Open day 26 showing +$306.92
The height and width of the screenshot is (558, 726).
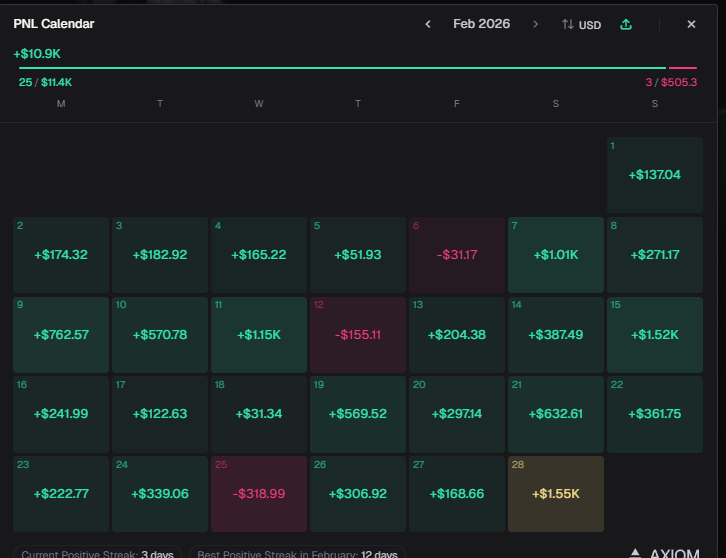tap(358, 494)
